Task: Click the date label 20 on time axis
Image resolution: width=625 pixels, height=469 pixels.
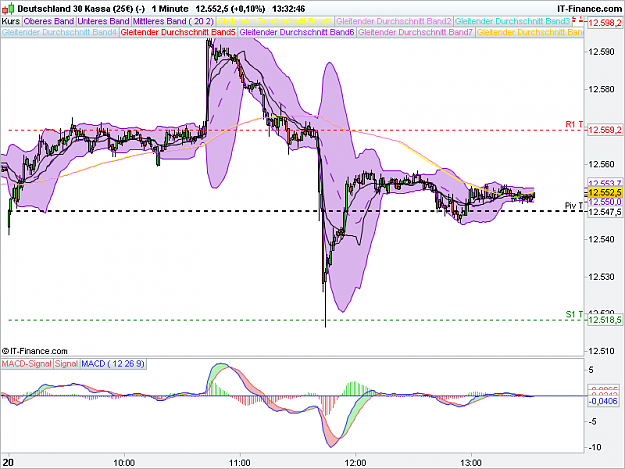Action: pos(8,463)
